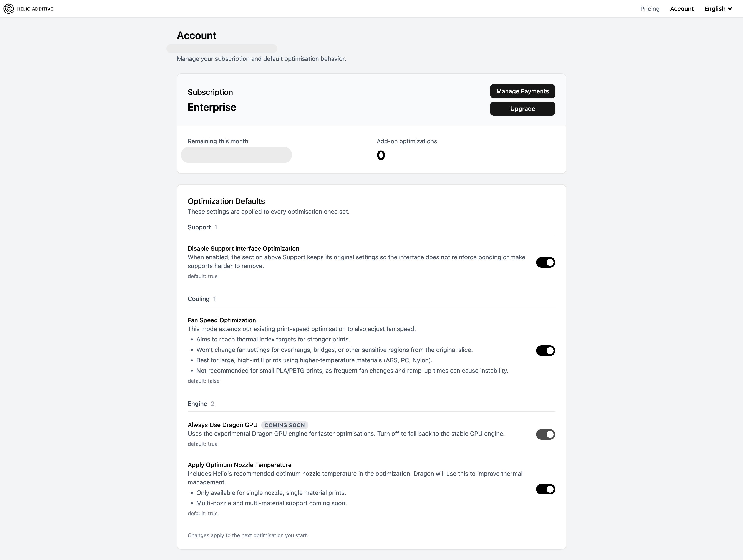Click the Support section header

coord(199,227)
